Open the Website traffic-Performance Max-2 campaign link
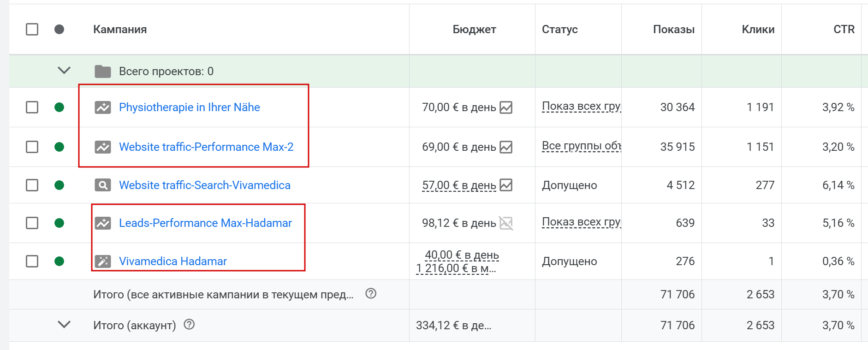Screen dimensions: 868x350 pyautogui.click(x=206, y=147)
